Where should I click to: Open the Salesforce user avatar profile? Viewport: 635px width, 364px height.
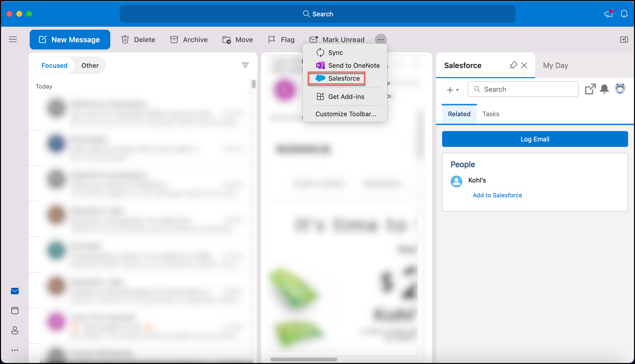tap(620, 88)
